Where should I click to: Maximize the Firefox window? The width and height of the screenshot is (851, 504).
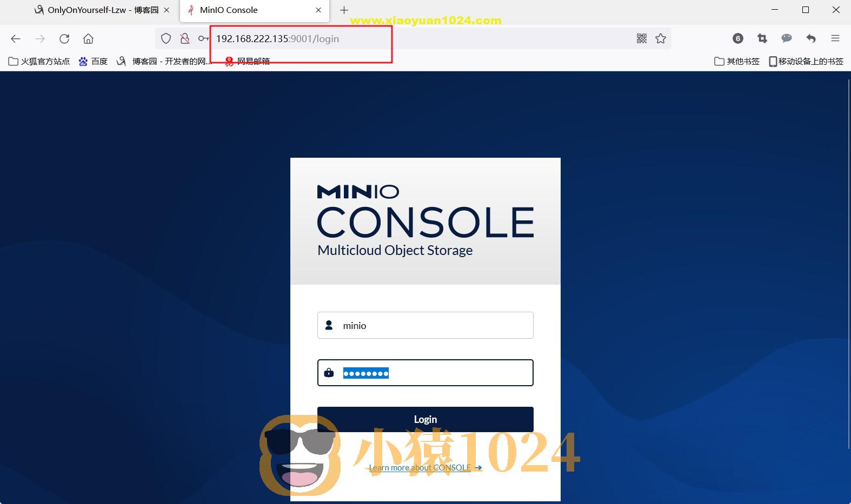pyautogui.click(x=806, y=10)
